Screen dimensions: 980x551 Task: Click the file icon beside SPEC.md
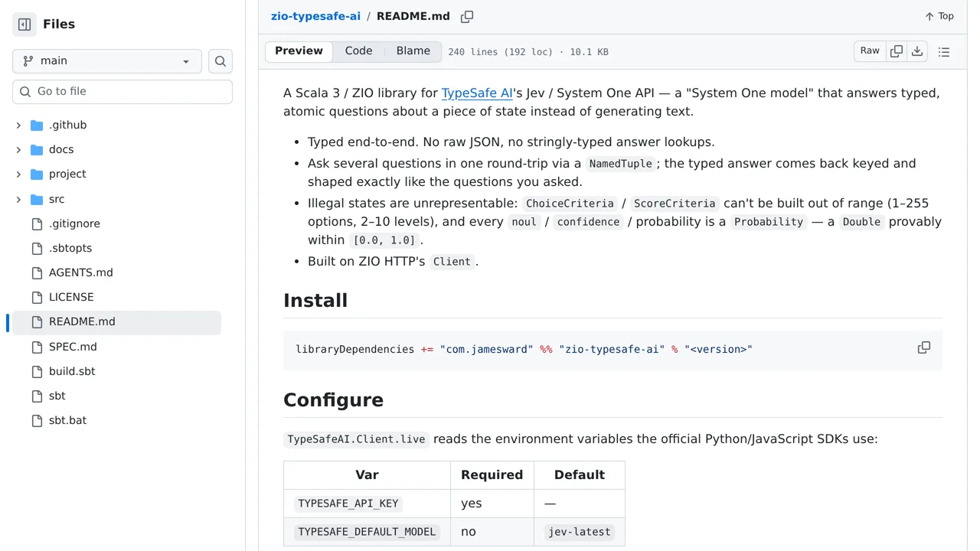point(37,347)
